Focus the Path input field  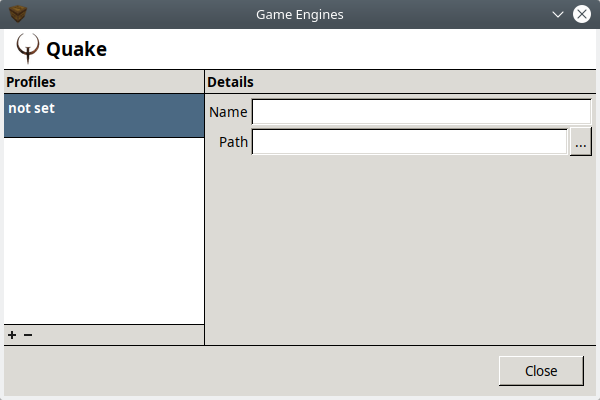[x=409, y=142]
